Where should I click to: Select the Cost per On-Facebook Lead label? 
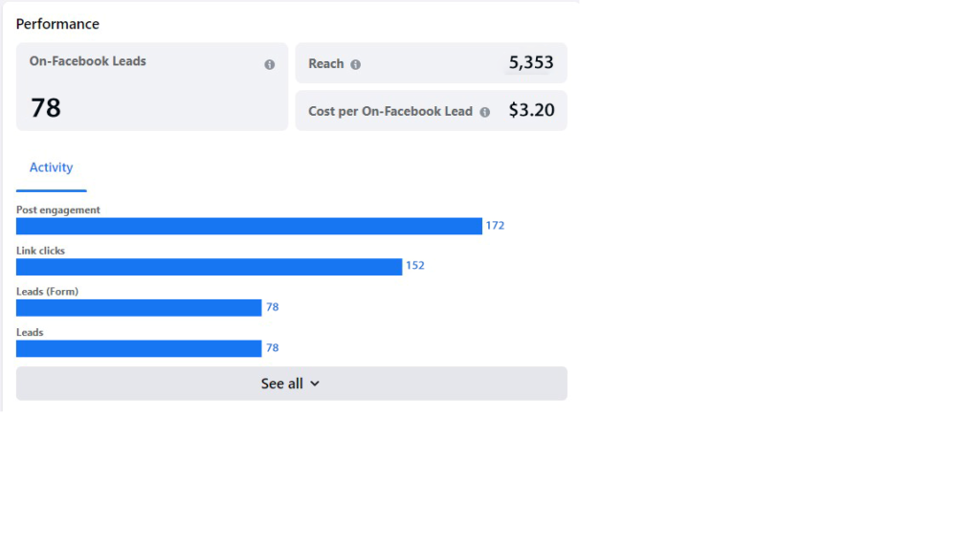pos(390,112)
